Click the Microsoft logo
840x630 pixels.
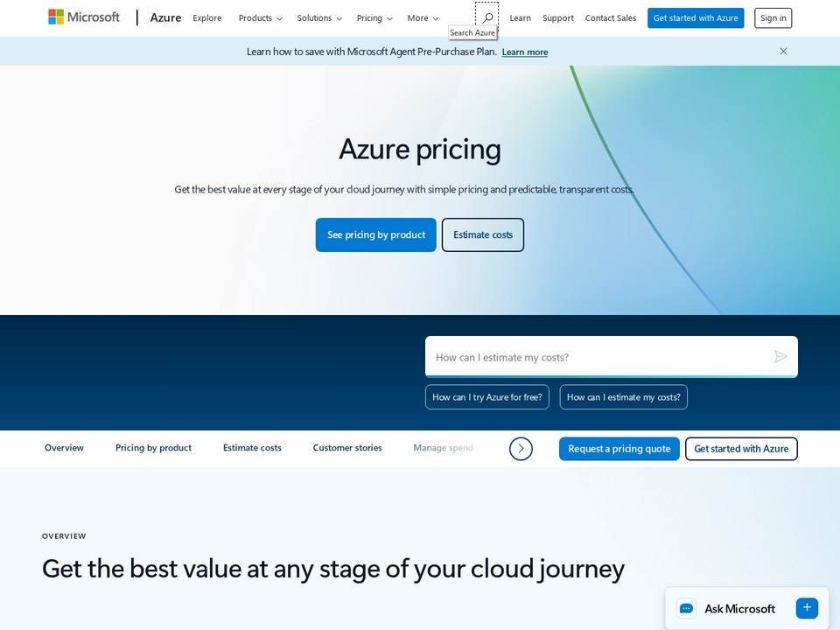(84, 17)
